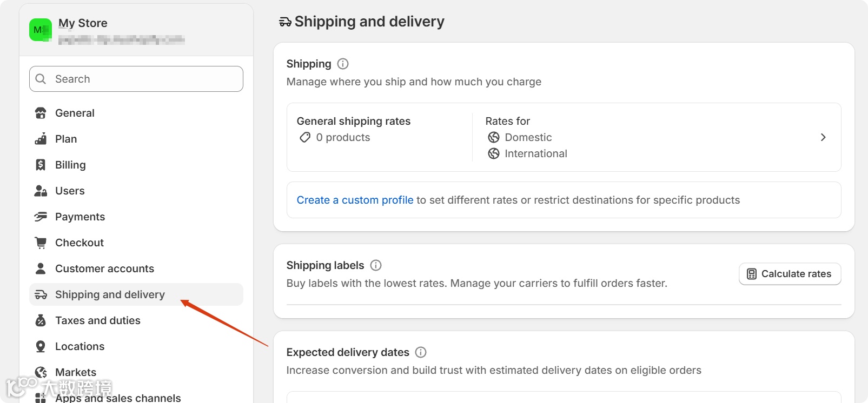Expand General shipping rates chevron arrow
The image size is (868, 403).
(x=823, y=137)
